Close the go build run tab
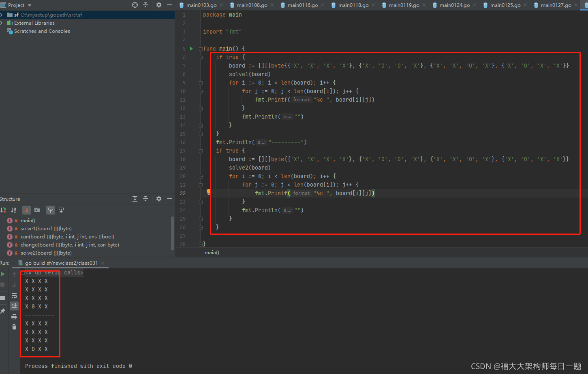Image resolution: width=588 pixels, height=374 pixels. coord(103,263)
